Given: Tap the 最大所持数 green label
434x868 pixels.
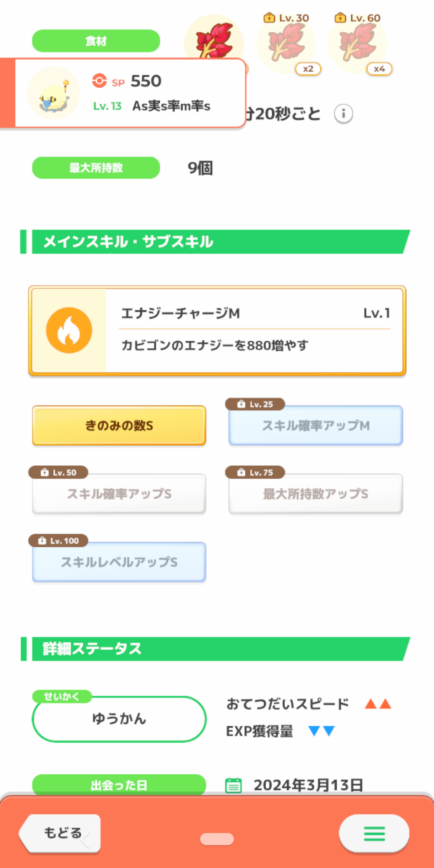Looking at the screenshot, I should tap(96, 168).
